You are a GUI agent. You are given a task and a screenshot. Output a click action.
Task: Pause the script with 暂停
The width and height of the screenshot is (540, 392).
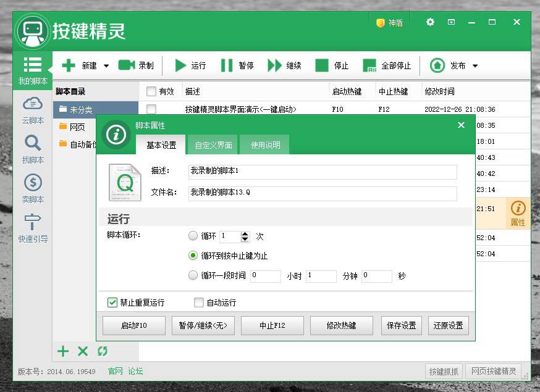point(237,65)
